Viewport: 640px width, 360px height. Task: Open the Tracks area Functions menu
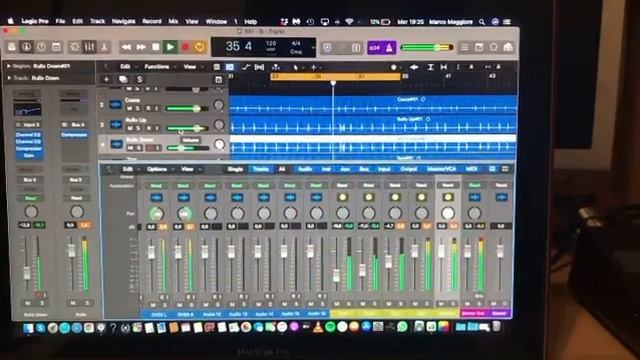(156, 67)
